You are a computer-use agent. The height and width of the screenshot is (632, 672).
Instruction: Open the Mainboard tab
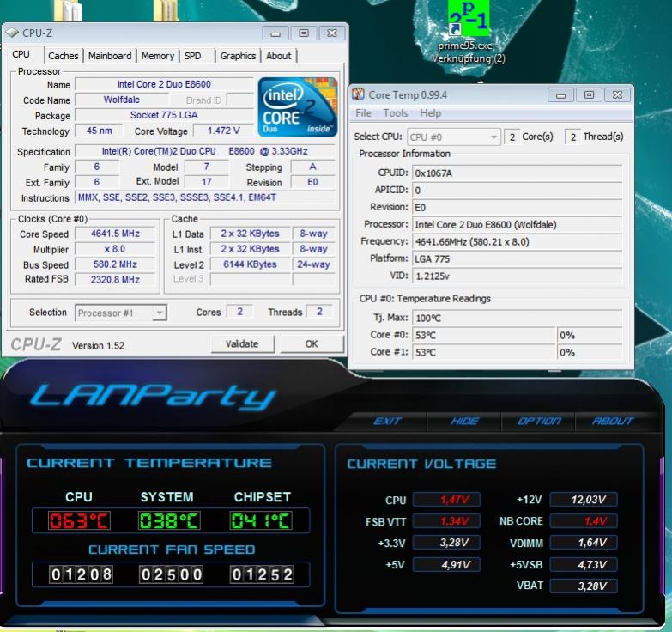tap(110, 56)
